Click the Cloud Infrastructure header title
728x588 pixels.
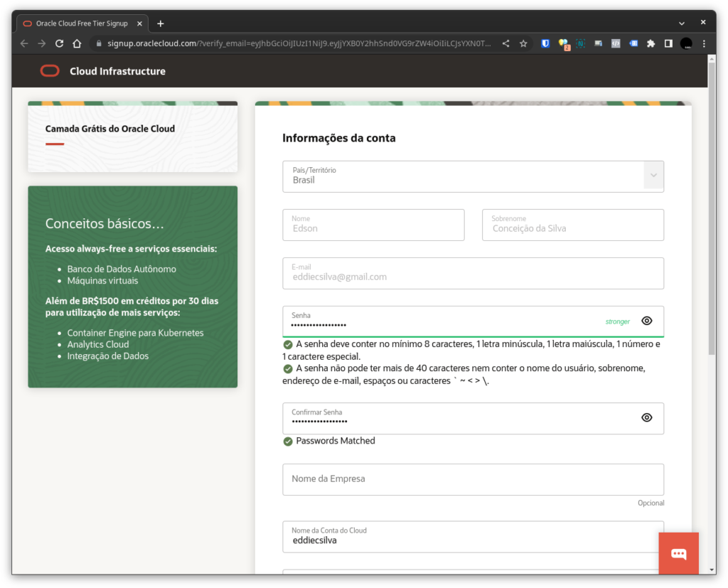click(x=117, y=71)
